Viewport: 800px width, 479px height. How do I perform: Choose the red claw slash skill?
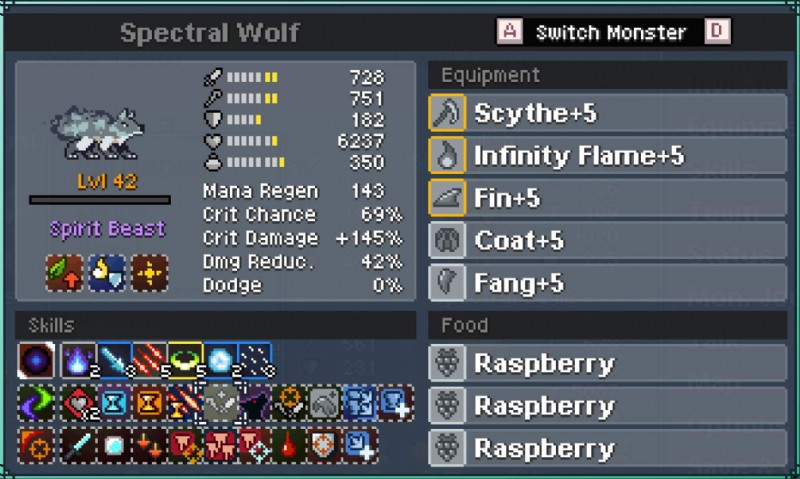point(149,360)
